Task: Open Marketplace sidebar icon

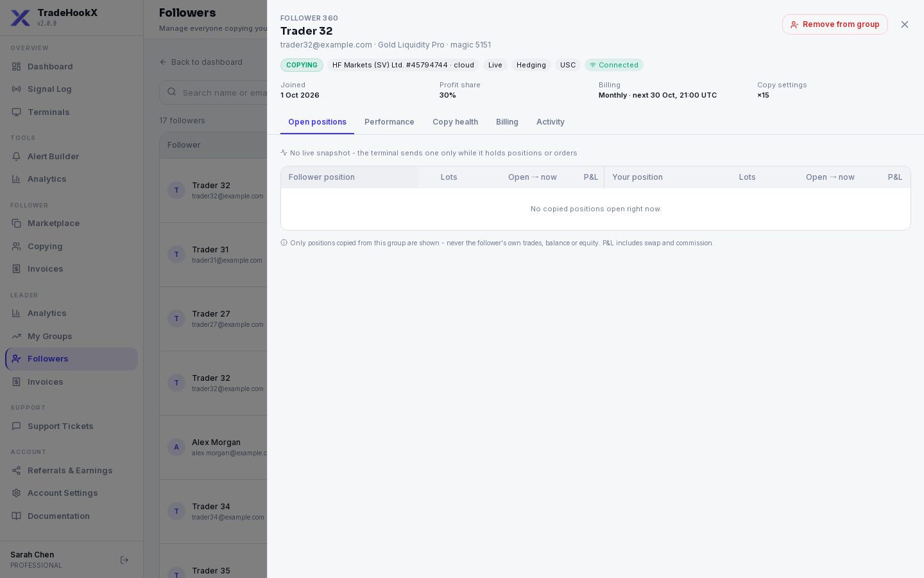Action: pyautogui.click(x=17, y=223)
